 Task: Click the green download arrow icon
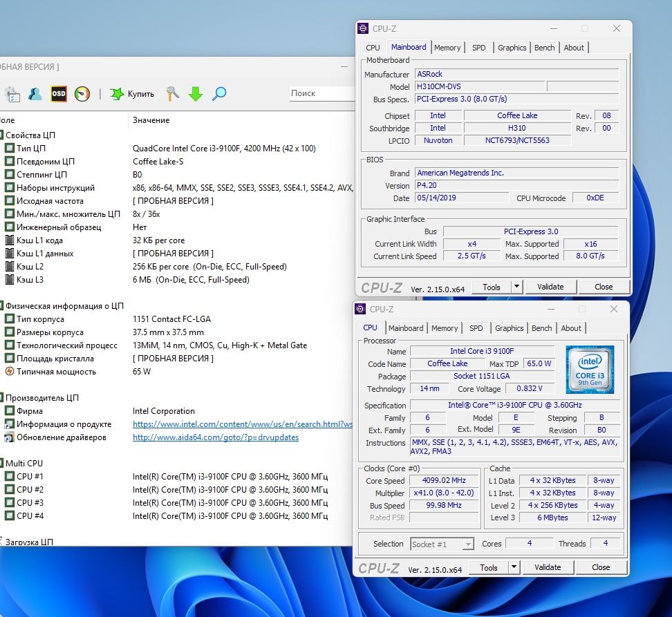pyautogui.click(x=196, y=94)
